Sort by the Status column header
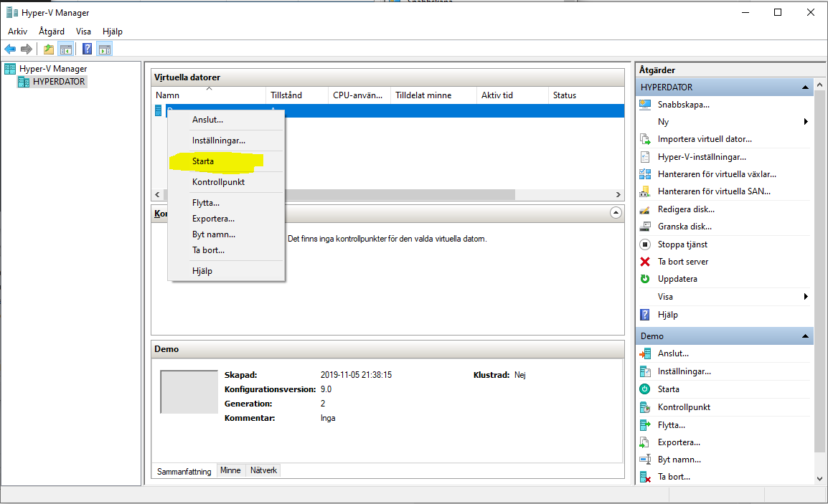828x504 pixels. coord(586,95)
